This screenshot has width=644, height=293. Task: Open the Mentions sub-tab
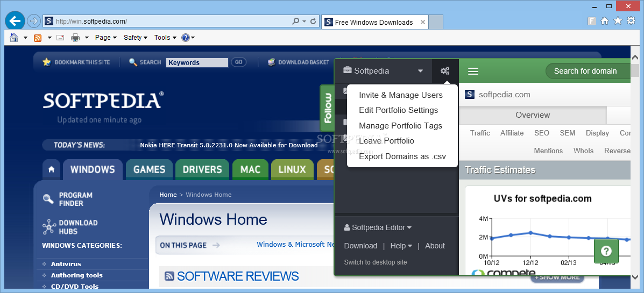(548, 151)
